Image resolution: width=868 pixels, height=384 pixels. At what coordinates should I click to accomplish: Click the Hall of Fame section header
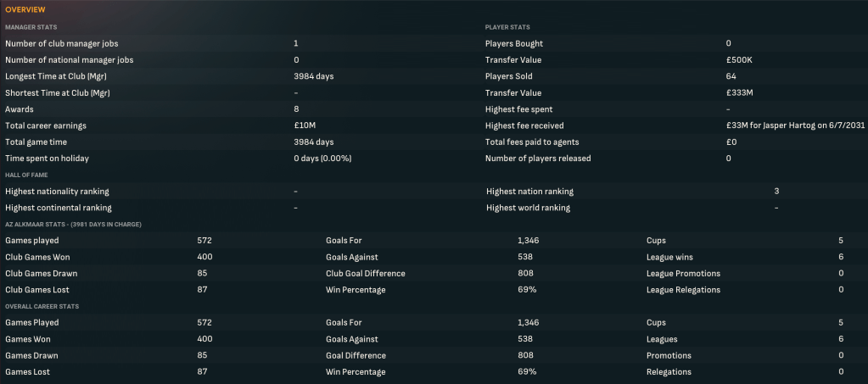[x=28, y=175]
